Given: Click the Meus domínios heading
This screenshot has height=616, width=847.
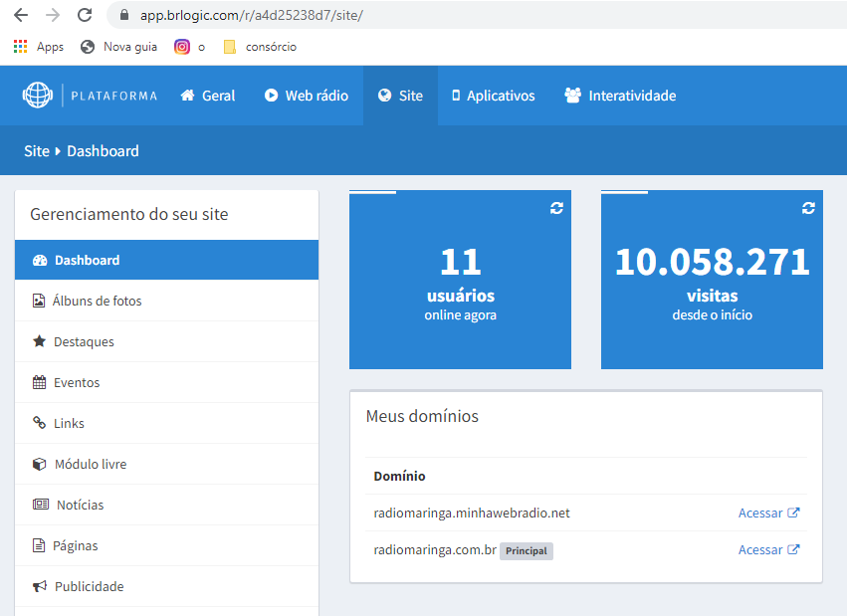Looking at the screenshot, I should [422, 416].
